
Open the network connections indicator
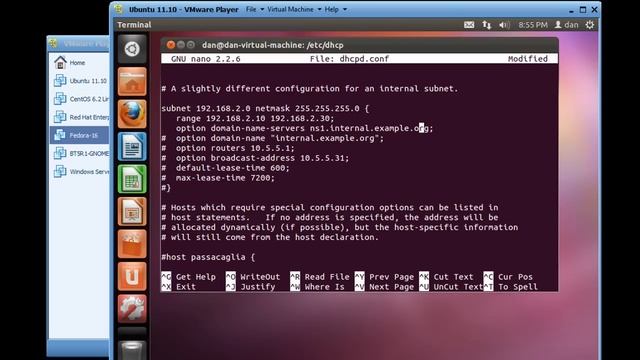point(487,25)
